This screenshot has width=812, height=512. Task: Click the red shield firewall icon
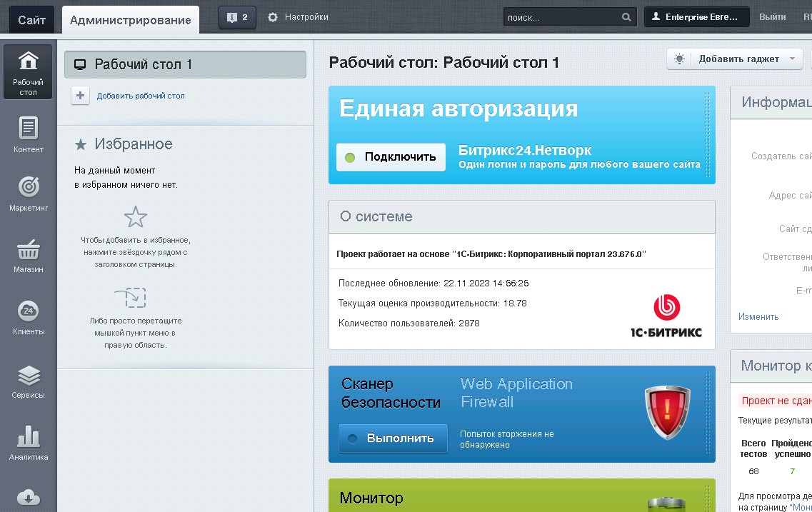coord(667,413)
